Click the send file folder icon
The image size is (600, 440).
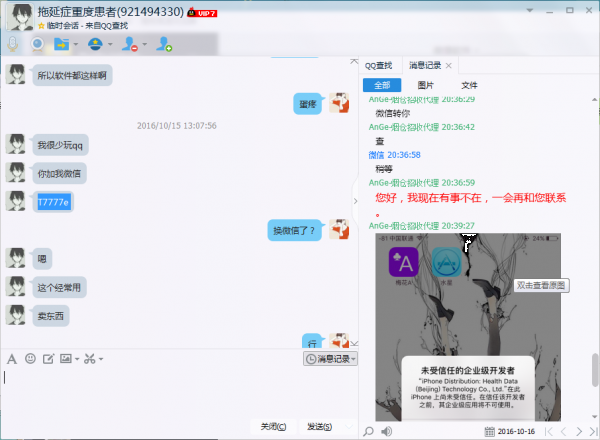62,44
